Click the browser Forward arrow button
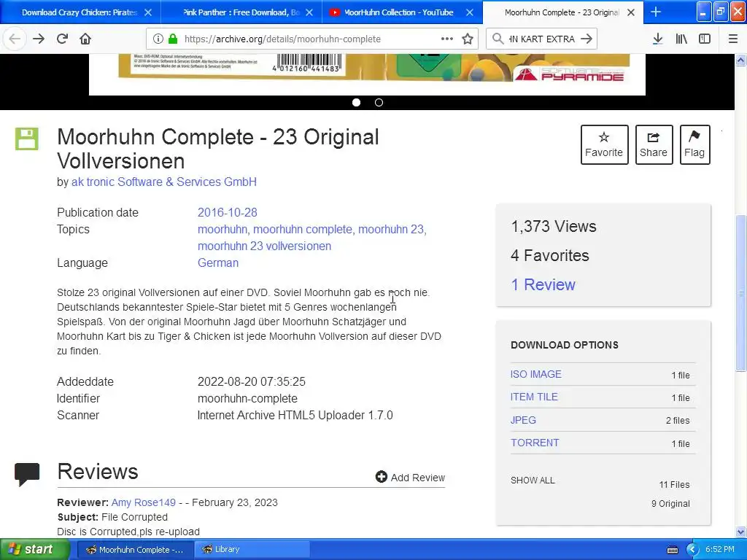Screen dimensions: 747x560 tap(39, 39)
